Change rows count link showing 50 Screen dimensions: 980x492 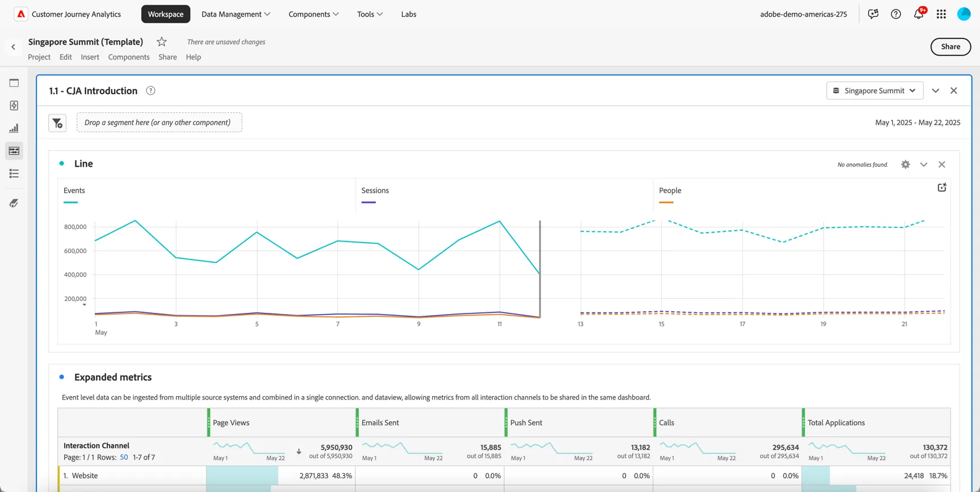click(x=124, y=457)
